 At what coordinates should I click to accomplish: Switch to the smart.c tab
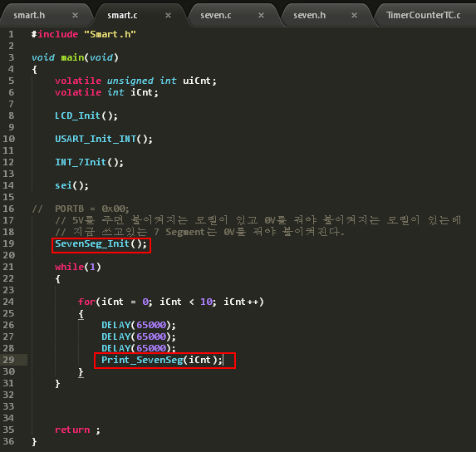(122, 15)
